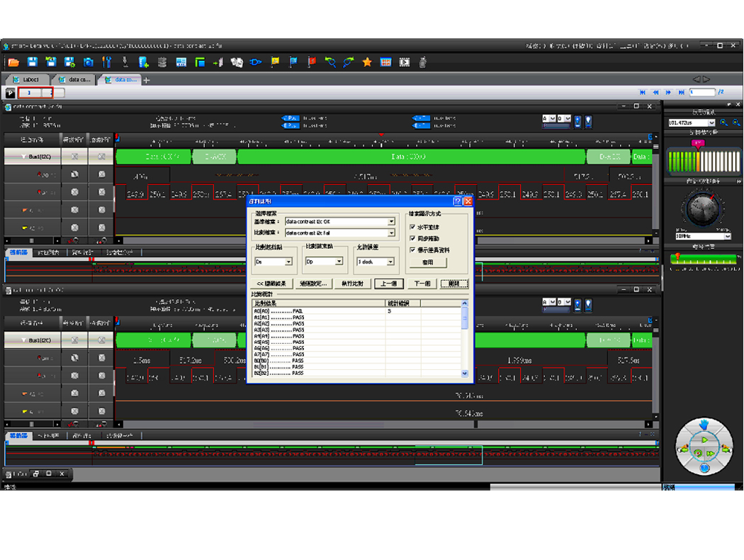Open the 'data contrast i2c OK' file dropdown
This screenshot has width=744, height=560.
pyautogui.click(x=391, y=222)
